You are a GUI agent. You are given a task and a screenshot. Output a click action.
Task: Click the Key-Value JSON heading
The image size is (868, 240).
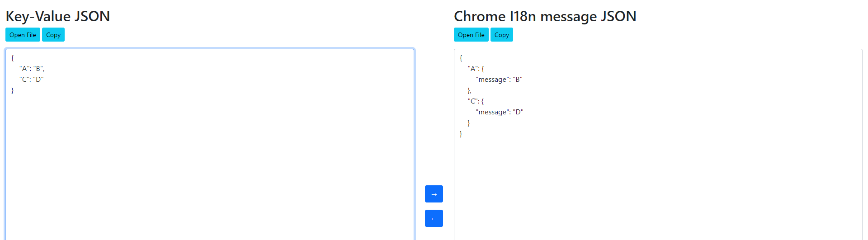point(58,16)
